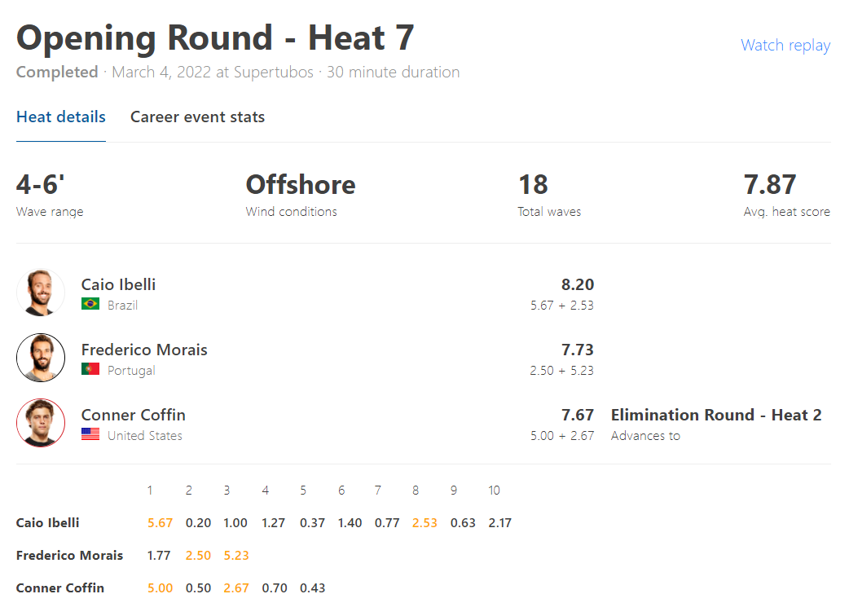
Task: Click Frederico Morais's profile photo
Action: 41,358
